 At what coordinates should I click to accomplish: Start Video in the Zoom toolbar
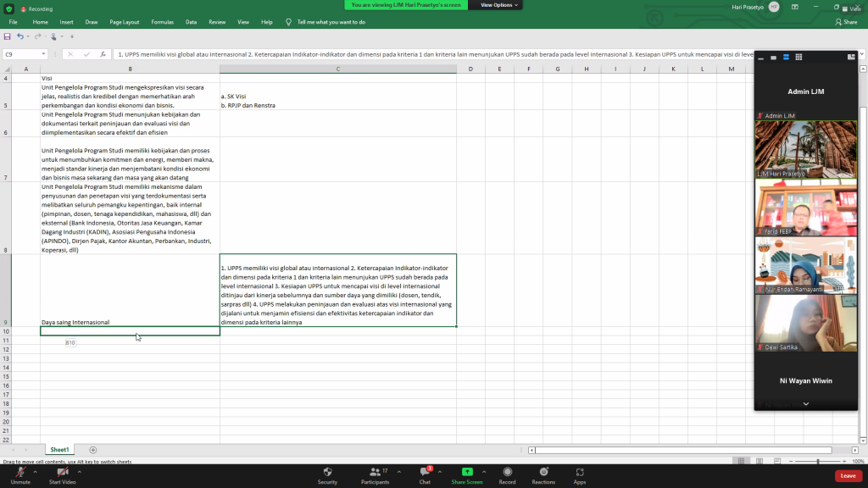coord(62,473)
